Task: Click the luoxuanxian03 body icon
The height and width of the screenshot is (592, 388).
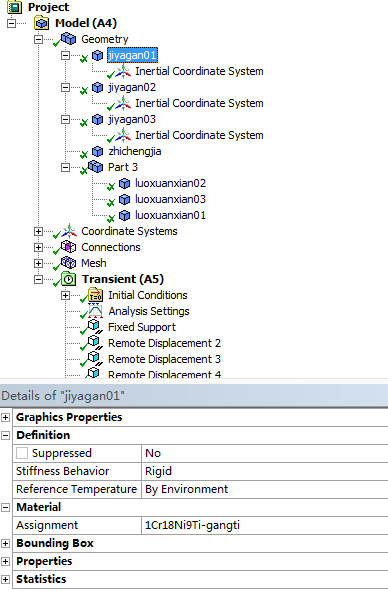Action: click(125, 199)
